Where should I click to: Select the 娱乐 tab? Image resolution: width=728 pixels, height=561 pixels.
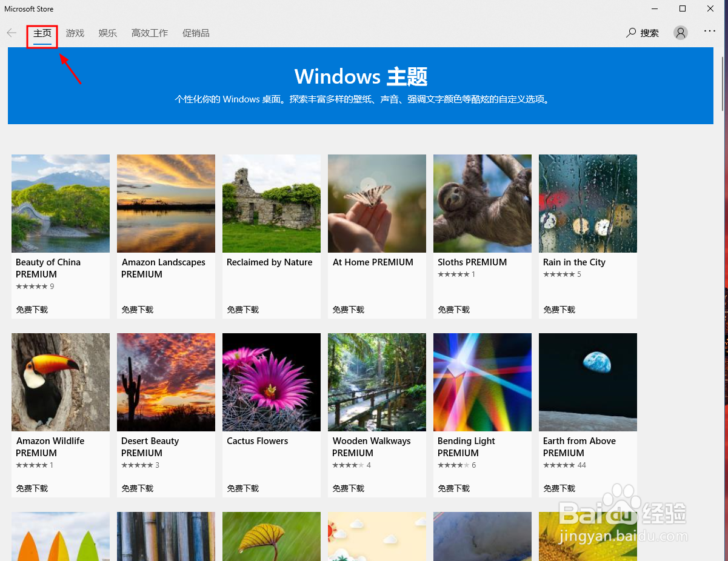[107, 33]
